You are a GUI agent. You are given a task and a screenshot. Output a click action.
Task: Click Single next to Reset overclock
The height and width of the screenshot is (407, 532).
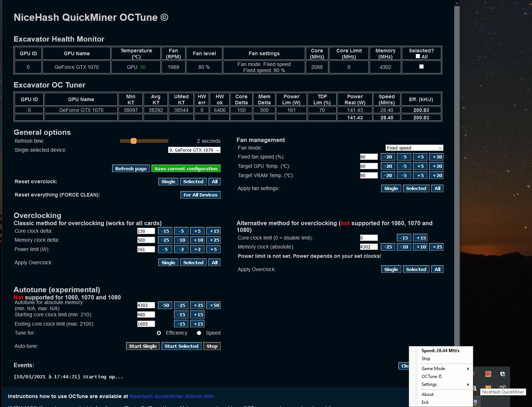pos(168,181)
